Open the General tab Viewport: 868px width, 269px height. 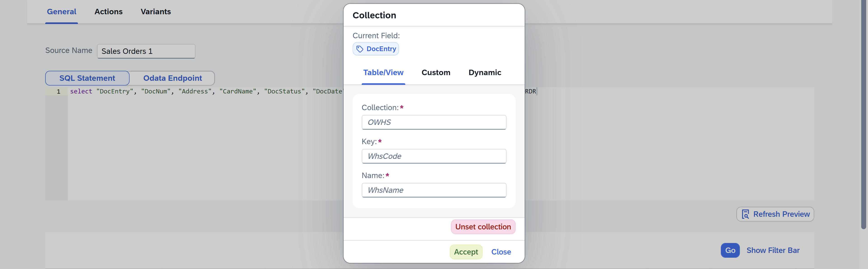point(61,12)
